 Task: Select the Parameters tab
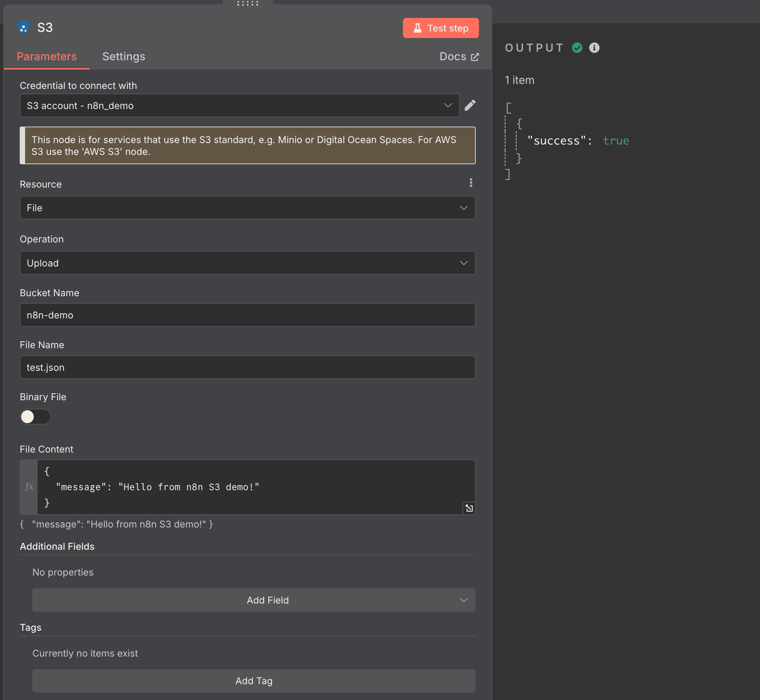point(46,56)
